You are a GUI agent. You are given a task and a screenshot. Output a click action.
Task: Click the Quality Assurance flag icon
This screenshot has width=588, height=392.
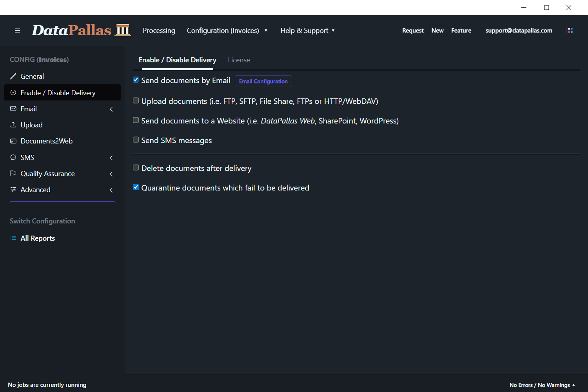point(13,173)
